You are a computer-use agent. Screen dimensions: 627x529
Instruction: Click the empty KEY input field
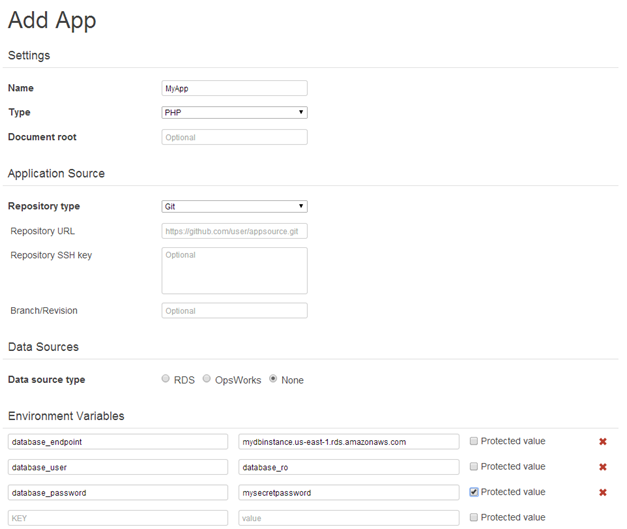point(118,518)
